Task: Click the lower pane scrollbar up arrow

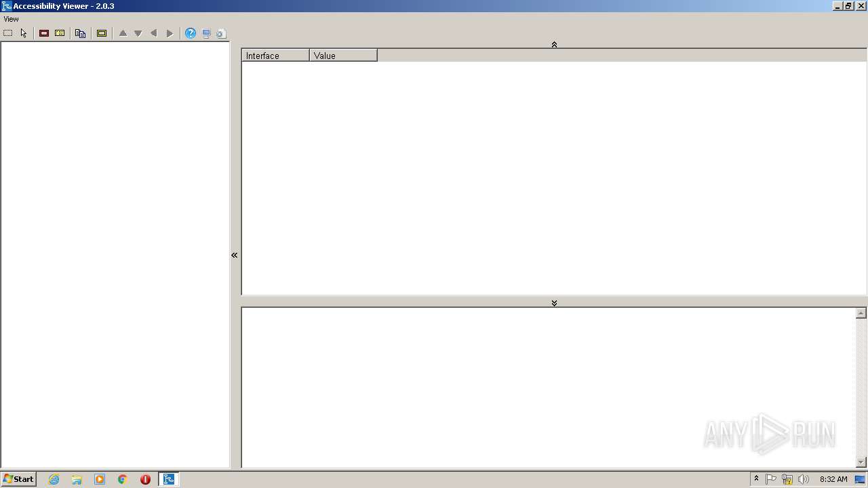Action: [x=861, y=313]
